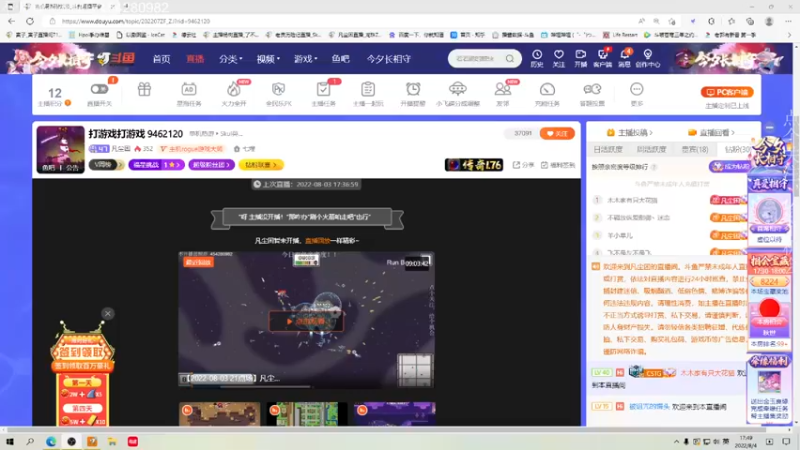Click the play button on the replay video
800x450 pixels.
pyautogui.click(x=306, y=321)
